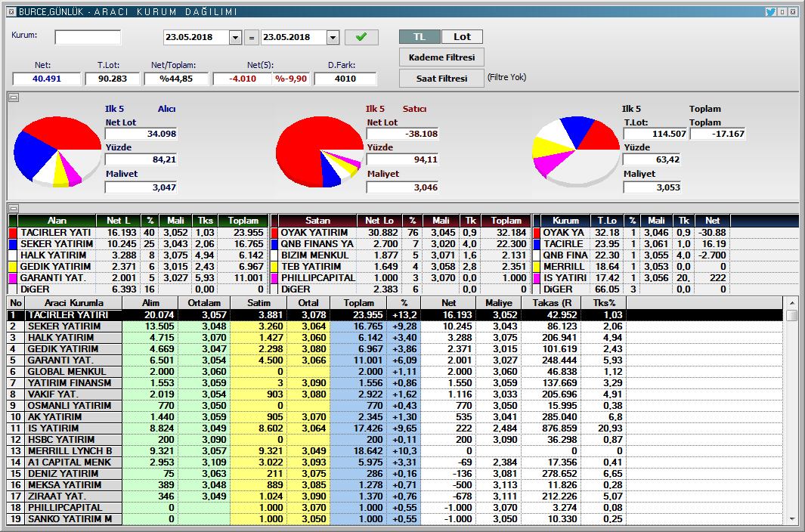Select row YATIRIM FINANSM
Viewport: 805px width, 532px height.
[395, 382]
